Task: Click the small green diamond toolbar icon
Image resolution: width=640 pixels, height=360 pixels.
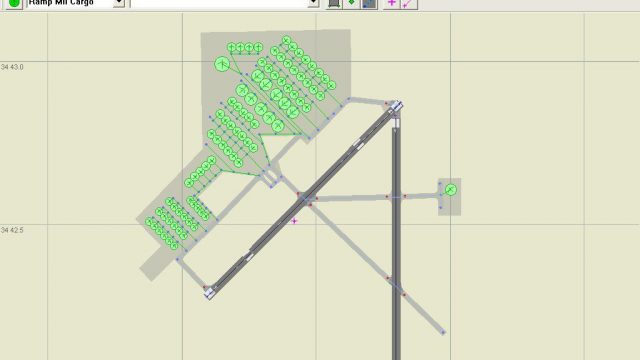Action: (351, 3)
